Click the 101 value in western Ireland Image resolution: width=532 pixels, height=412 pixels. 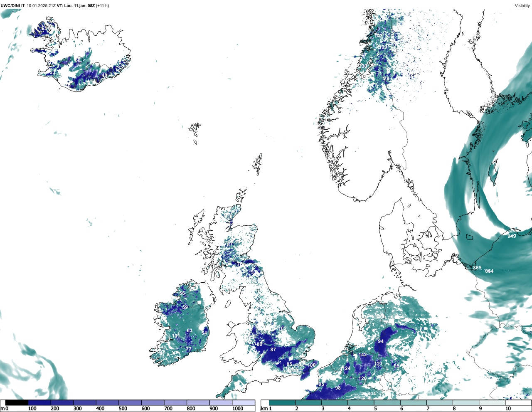176,336
